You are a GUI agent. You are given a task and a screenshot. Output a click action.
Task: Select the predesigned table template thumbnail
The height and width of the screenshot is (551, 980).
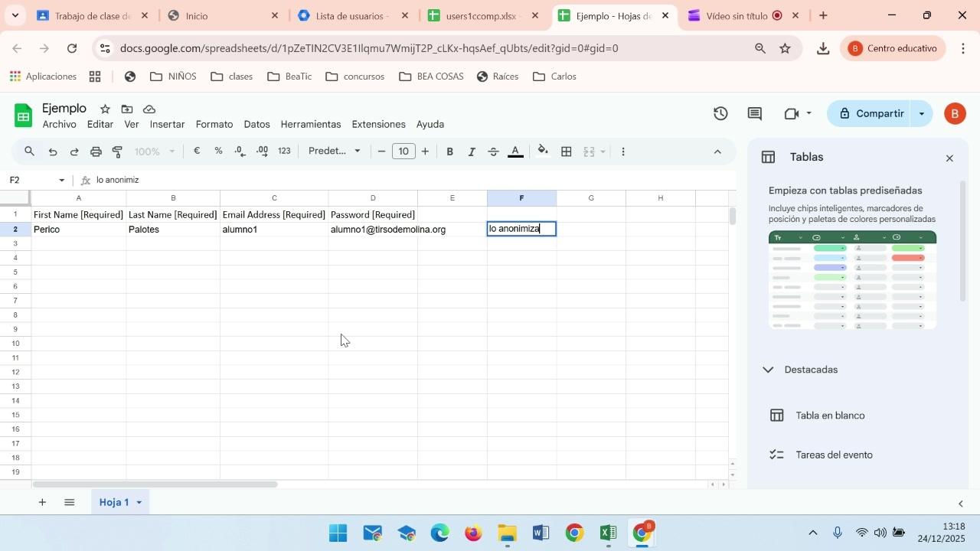[852, 280]
